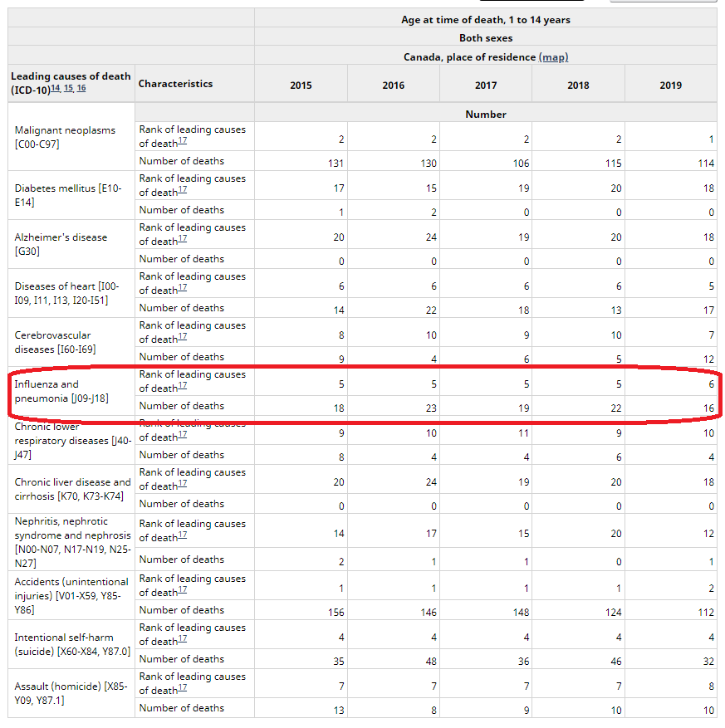725x728 pixels.
Task: Select the 2017 column header
Action: pos(486,86)
